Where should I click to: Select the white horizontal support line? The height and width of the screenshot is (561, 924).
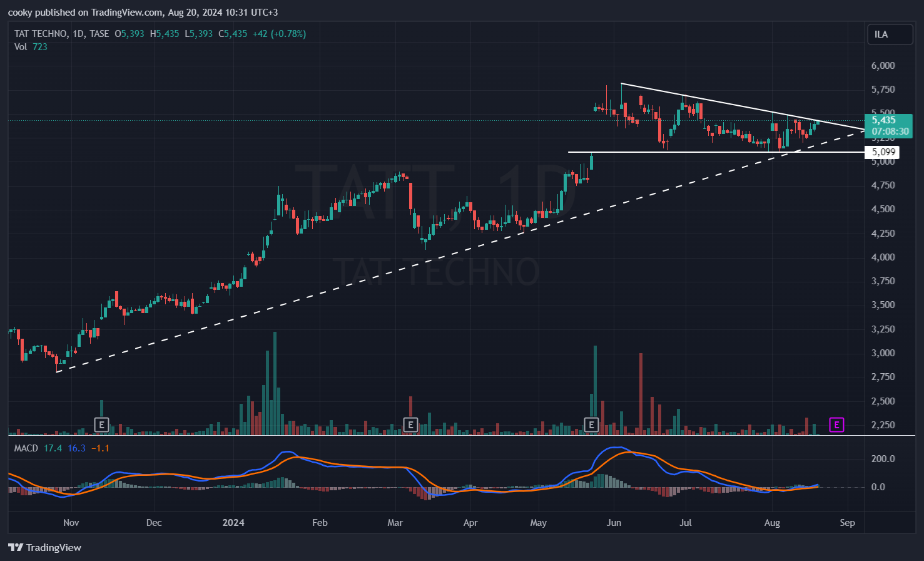[x=716, y=152]
